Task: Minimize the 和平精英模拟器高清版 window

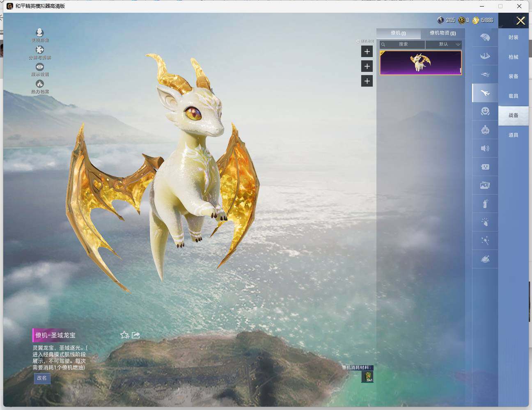Action: tap(482, 6)
